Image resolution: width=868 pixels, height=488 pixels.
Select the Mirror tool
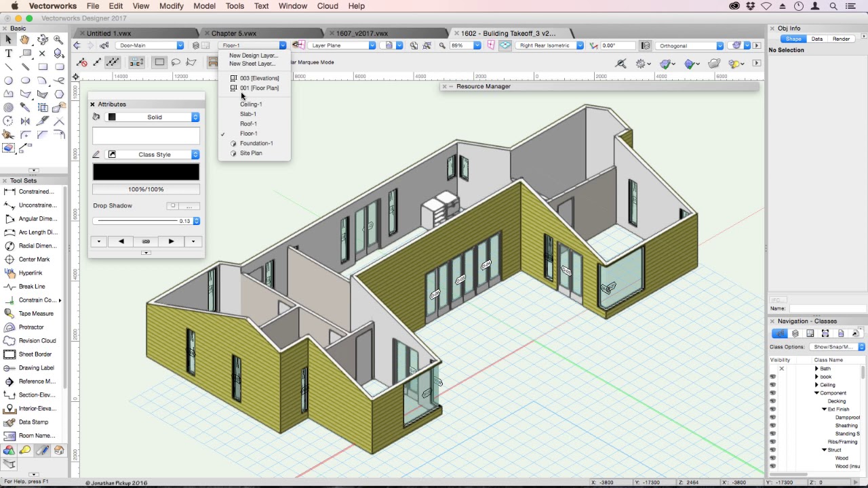pyautogui.click(x=25, y=121)
